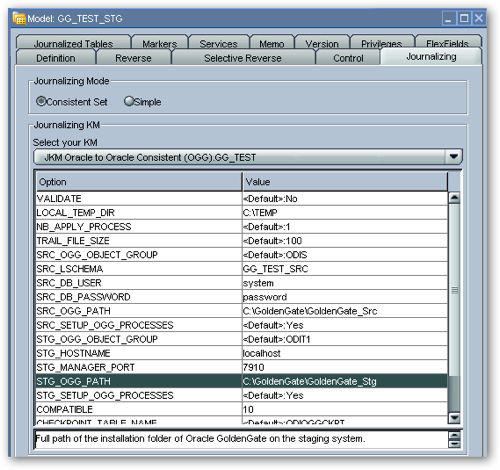
Task: Select the SRC_SETUP_OGG_PROCESSES option
Action: (139, 325)
